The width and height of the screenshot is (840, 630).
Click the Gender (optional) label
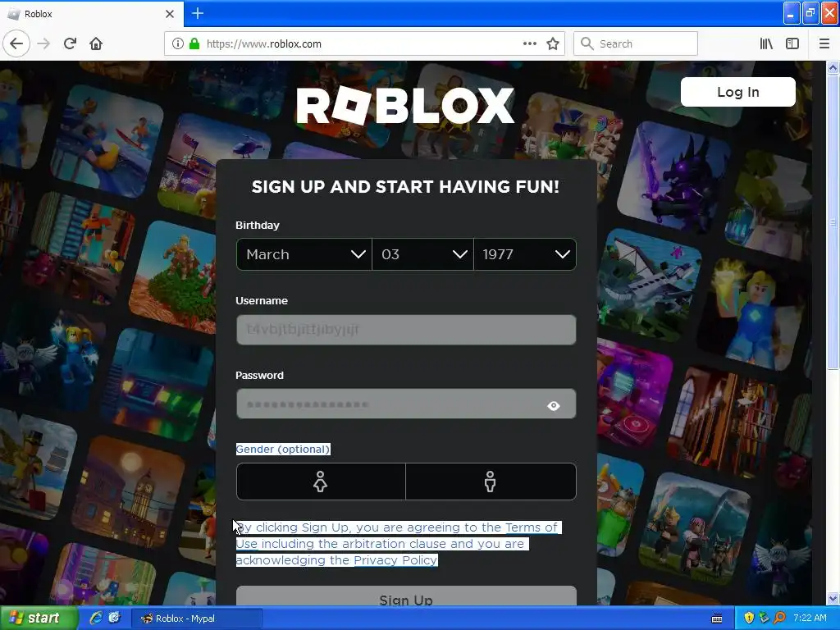coord(283,449)
